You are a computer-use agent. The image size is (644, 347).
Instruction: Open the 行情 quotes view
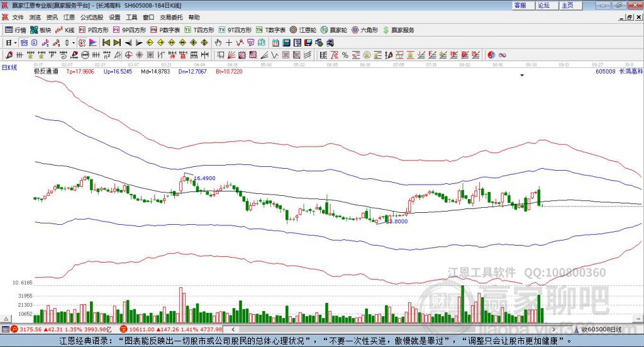[x=16, y=30]
